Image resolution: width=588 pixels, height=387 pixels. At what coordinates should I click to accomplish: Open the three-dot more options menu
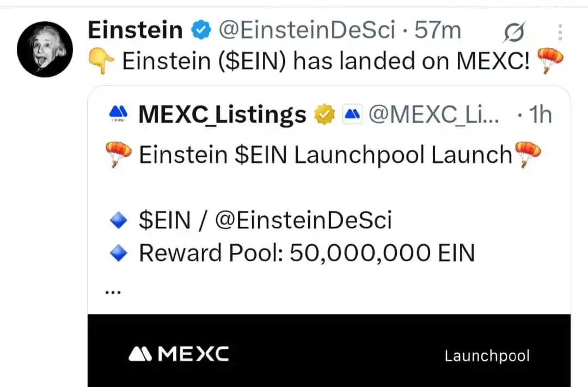tap(560, 32)
